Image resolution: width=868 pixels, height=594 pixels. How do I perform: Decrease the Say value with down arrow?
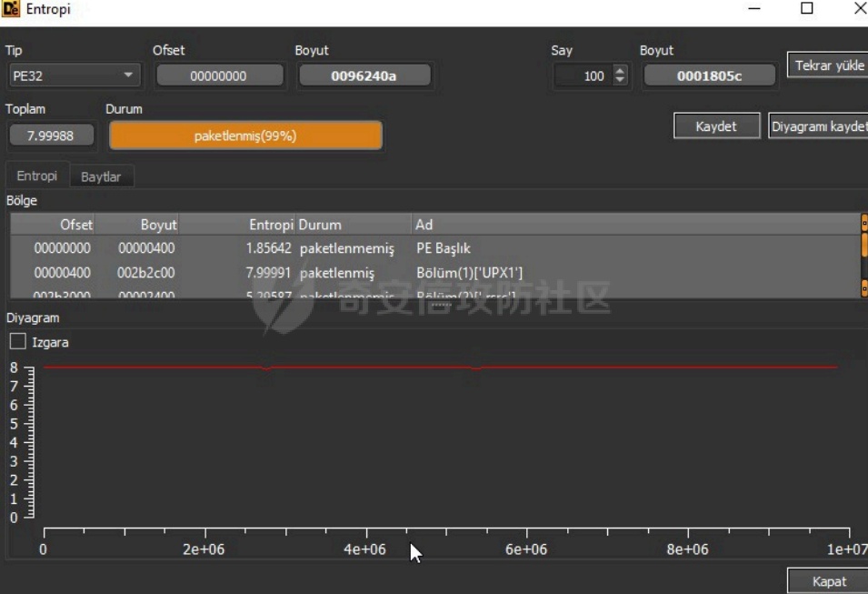tap(620, 81)
